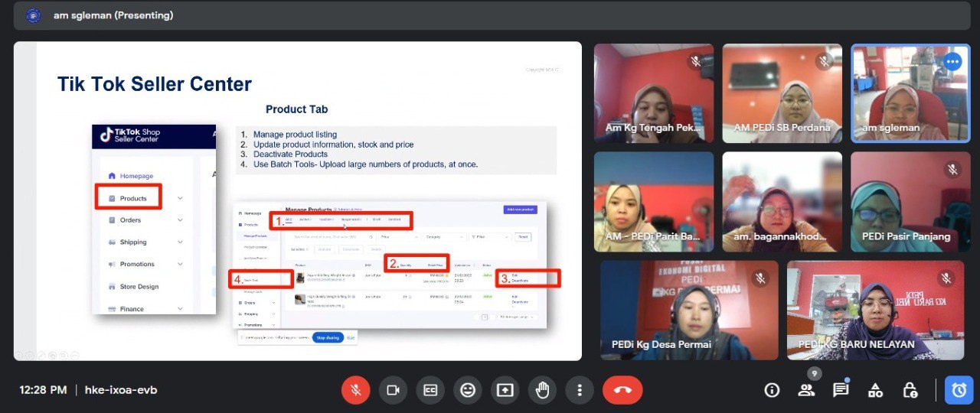This screenshot has width=980, height=413.
Task: Select Am Kg Tengah Pek video tile
Action: coord(654,93)
